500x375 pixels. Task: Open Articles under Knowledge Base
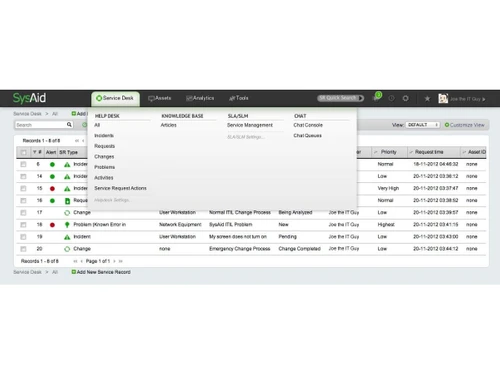[169, 125]
